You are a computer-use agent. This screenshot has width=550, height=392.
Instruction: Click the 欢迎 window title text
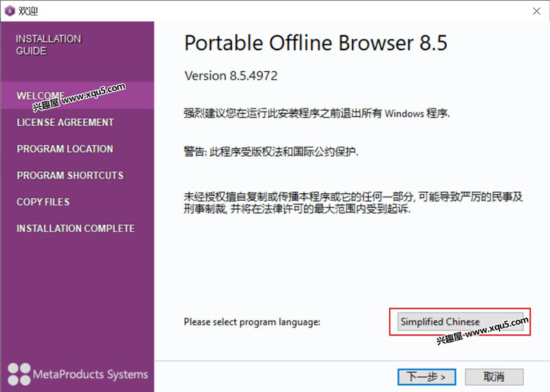(x=28, y=11)
